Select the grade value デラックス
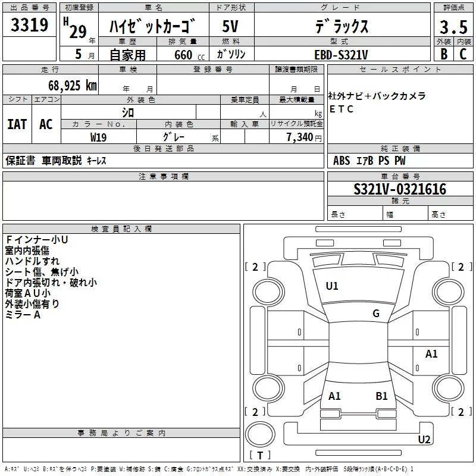The height and width of the screenshot is (476, 476). [342, 26]
